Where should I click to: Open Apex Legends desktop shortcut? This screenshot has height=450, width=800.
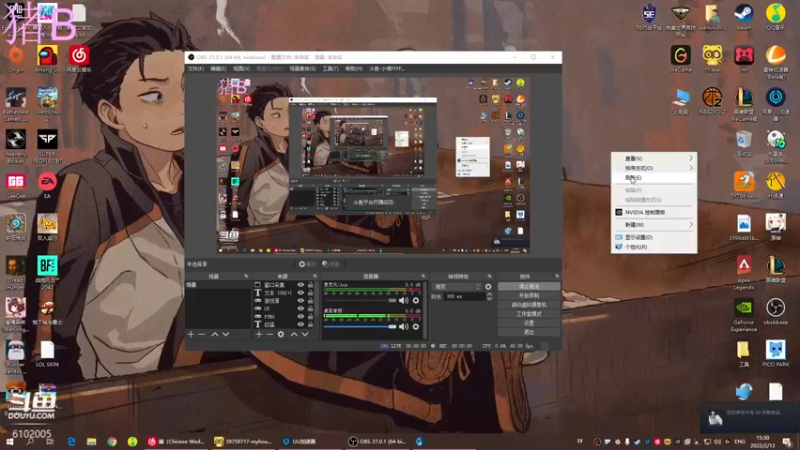pyautogui.click(x=744, y=273)
